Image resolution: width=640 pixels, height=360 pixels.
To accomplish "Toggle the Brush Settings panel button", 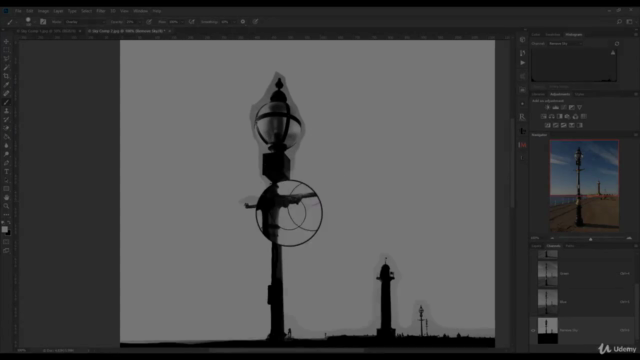I will tap(43, 22).
